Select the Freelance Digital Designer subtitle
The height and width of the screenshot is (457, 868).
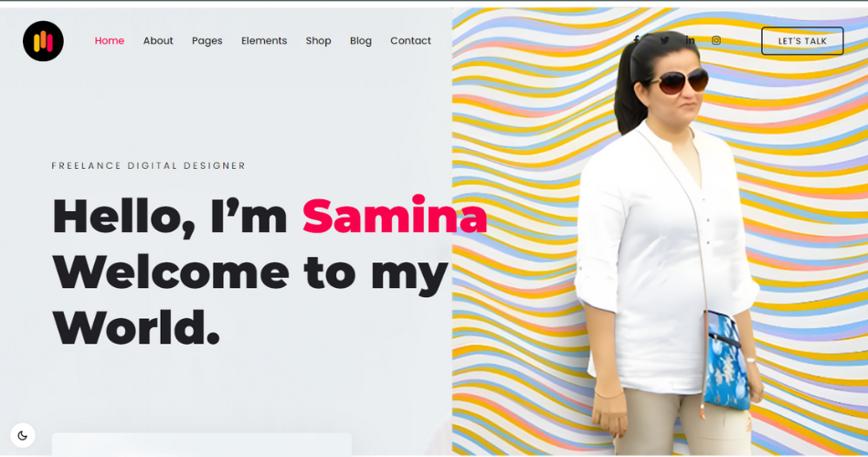pos(148,165)
